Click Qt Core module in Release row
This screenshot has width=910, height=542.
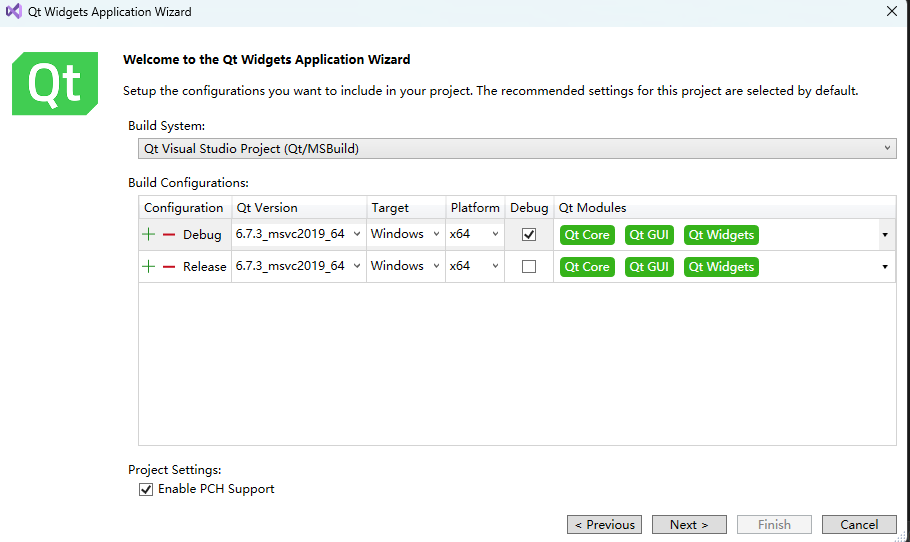pyautogui.click(x=587, y=267)
